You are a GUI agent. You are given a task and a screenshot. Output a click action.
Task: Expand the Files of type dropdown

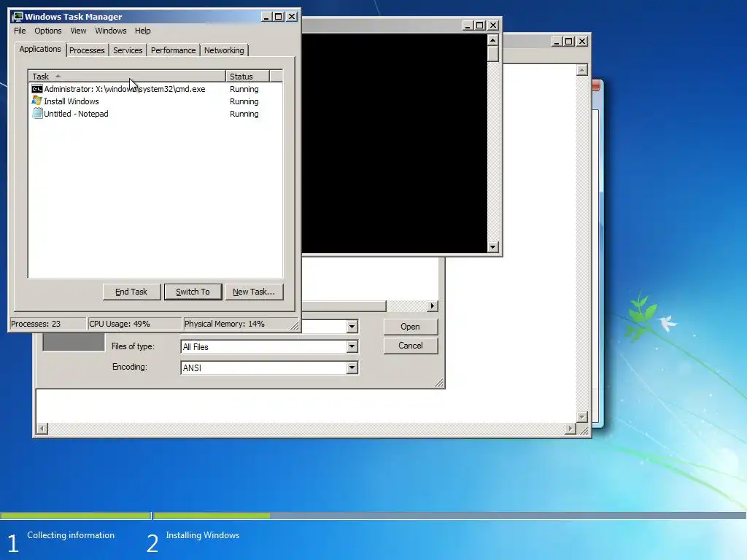(x=352, y=346)
